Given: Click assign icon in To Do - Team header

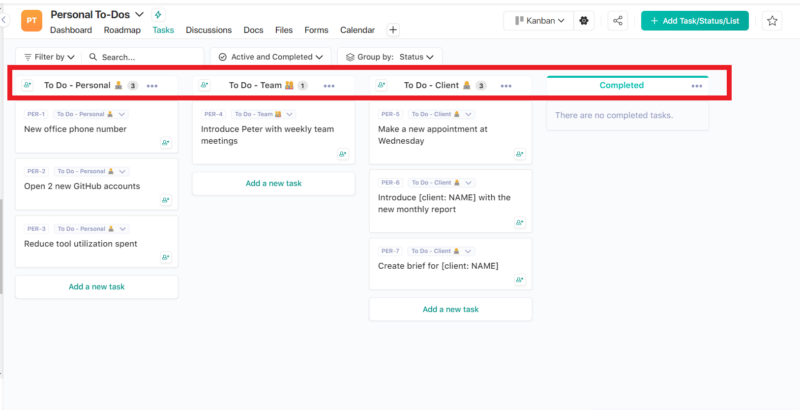Looking at the screenshot, I should coord(204,85).
